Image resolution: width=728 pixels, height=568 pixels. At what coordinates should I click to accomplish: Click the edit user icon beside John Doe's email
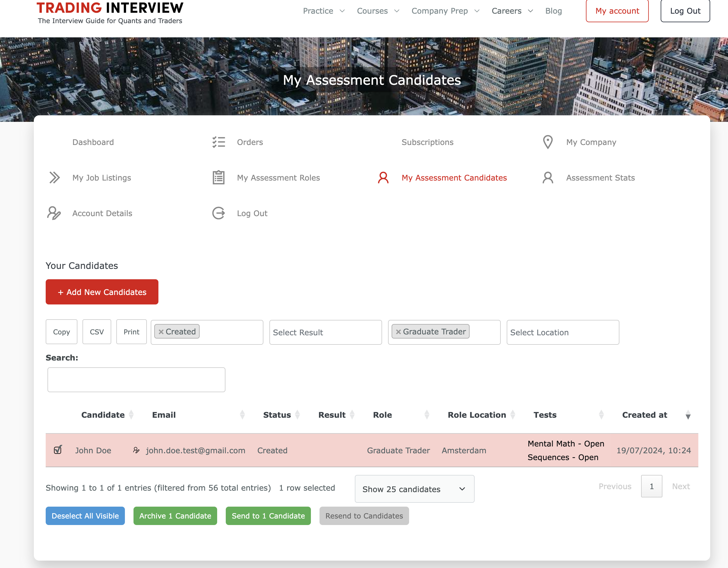tap(136, 450)
